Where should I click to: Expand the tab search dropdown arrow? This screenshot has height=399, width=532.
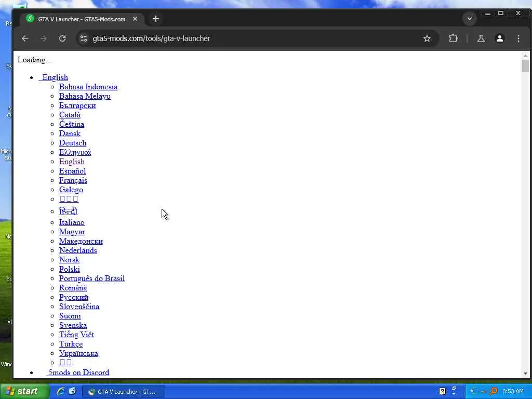coord(470,19)
